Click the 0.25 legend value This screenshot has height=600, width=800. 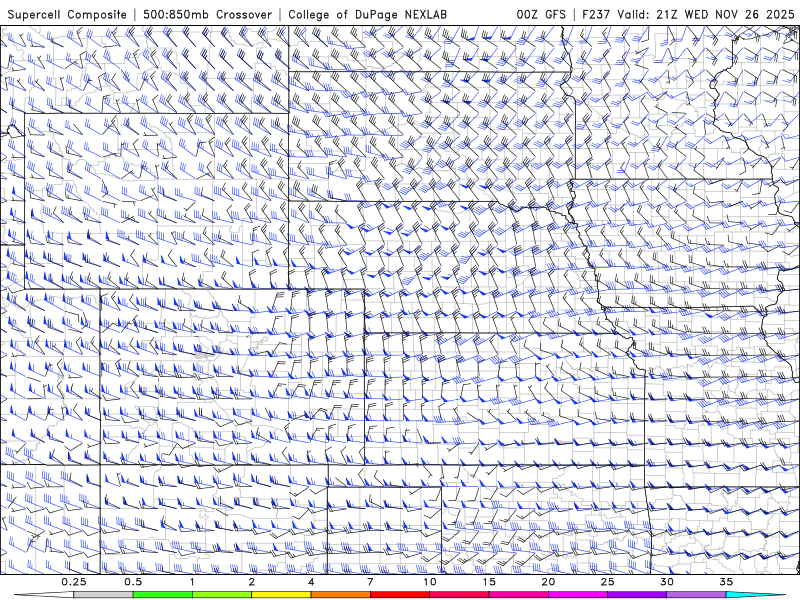click(73, 582)
